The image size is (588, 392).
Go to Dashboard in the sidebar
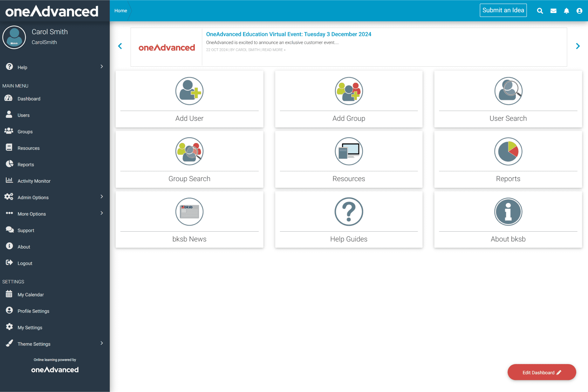tap(29, 99)
